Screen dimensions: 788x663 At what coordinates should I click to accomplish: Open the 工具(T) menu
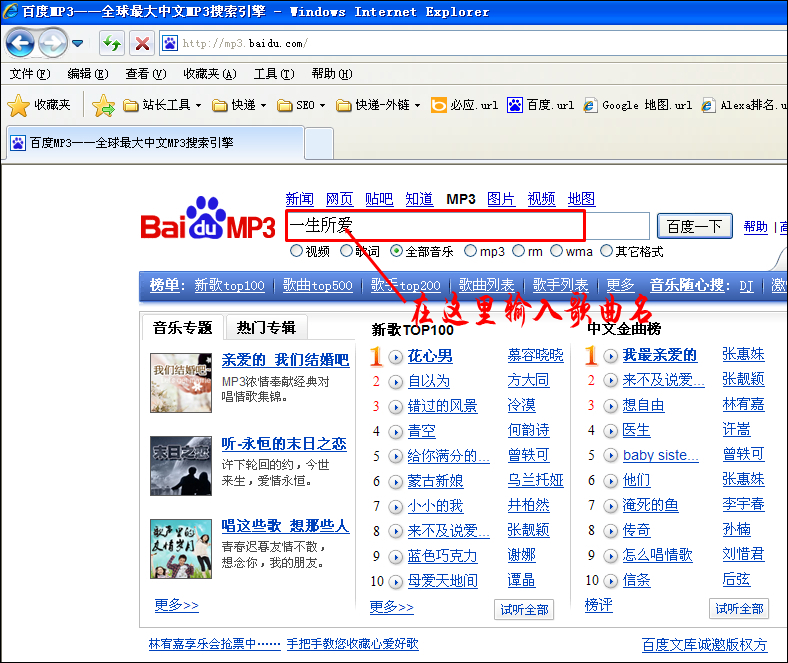[274, 74]
